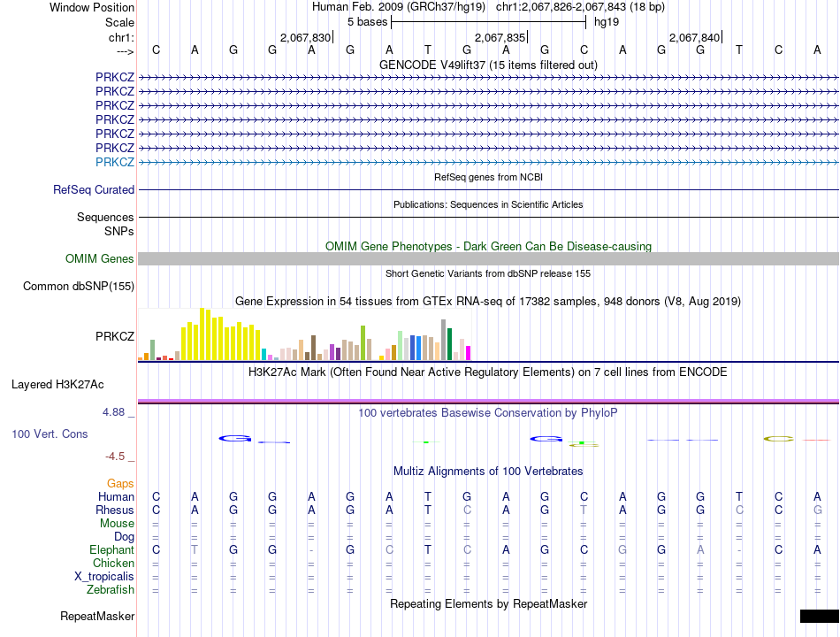Select the Mouse species label

pyautogui.click(x=118, y=524)
